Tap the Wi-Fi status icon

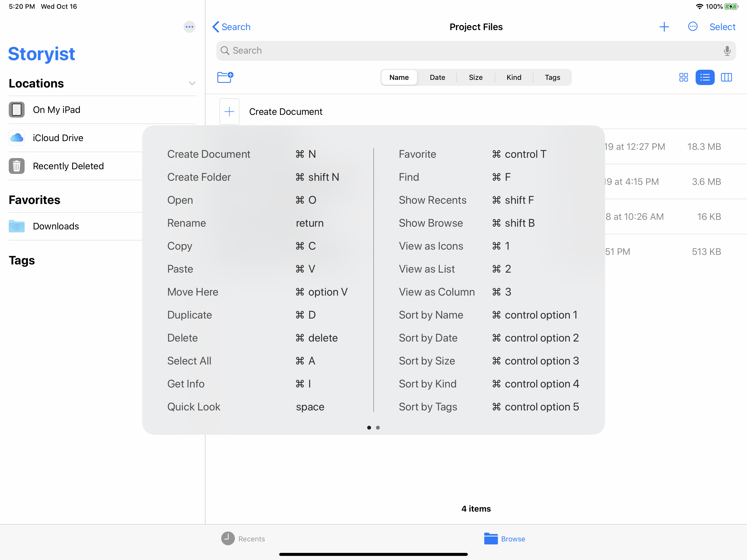pos(699,6)
